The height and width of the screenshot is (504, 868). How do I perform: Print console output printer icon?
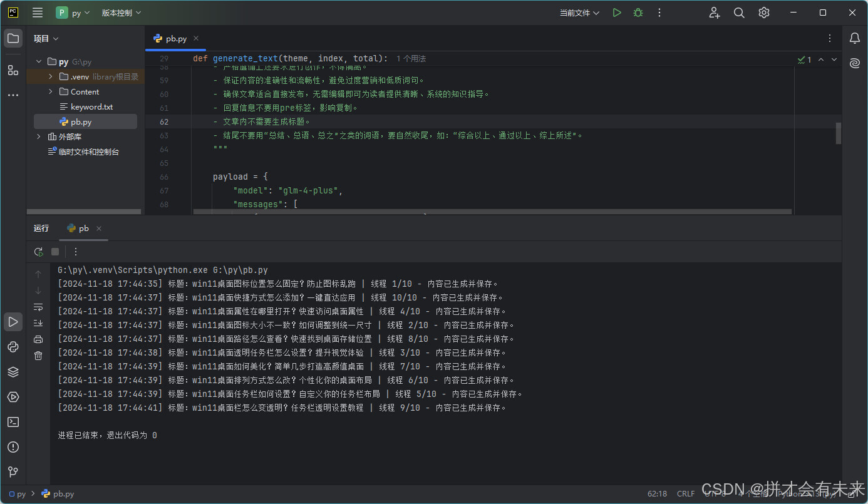tap(38, 339)
